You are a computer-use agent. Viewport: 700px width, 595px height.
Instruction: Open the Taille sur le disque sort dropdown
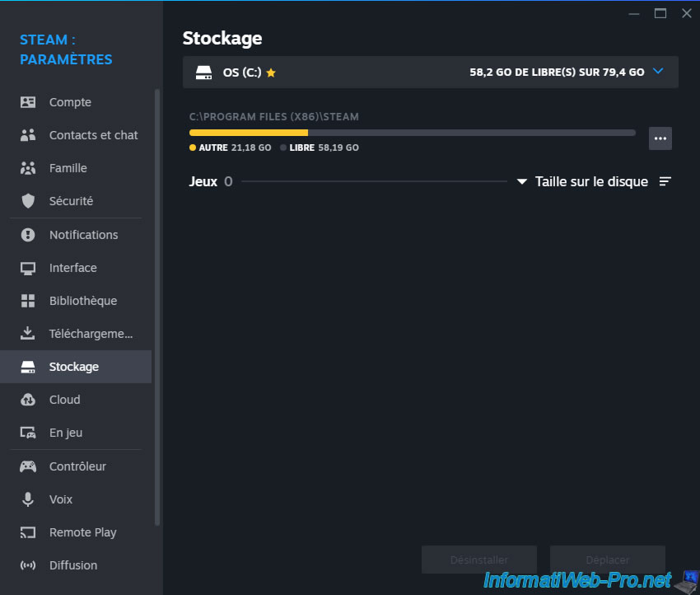(582, 181)
